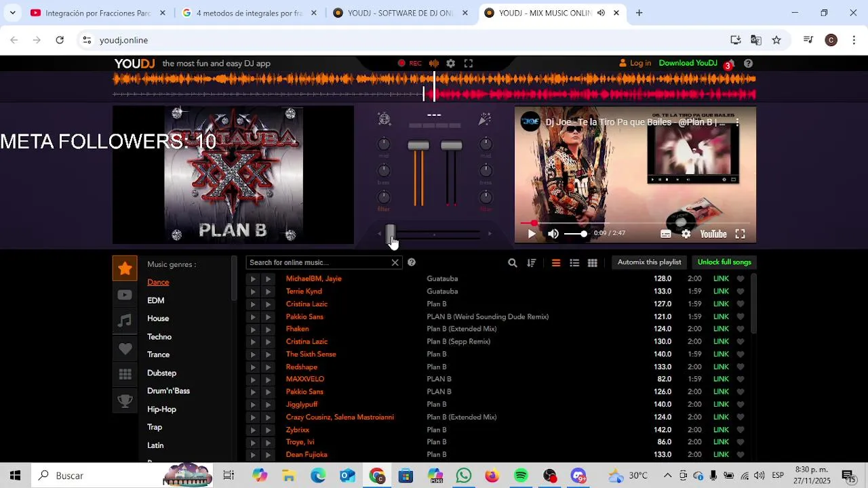
Task: Open the playlist sort order menu
Action: pyautogui.click(x=532, y=263)
